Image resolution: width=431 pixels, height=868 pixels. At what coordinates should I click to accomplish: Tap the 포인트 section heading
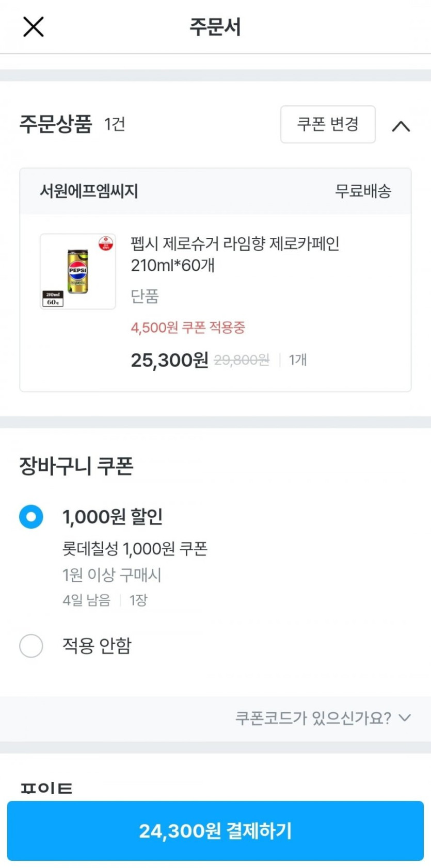[x=46, y=788]
